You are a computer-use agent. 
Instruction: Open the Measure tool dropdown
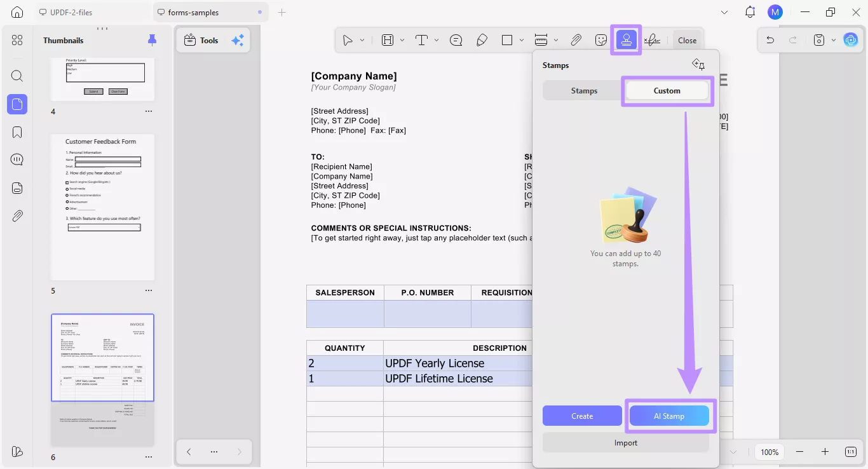click(557, 39)
